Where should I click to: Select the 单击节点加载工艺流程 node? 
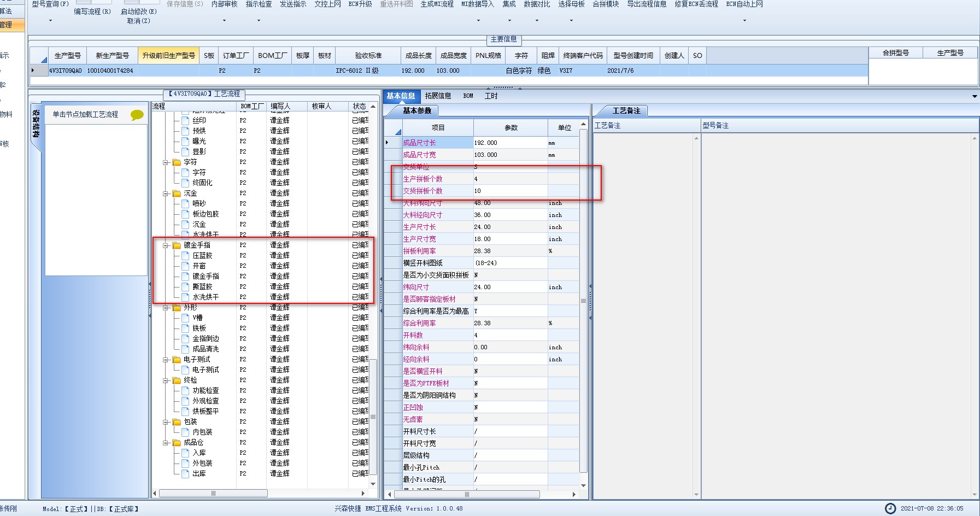click(85, 115)
